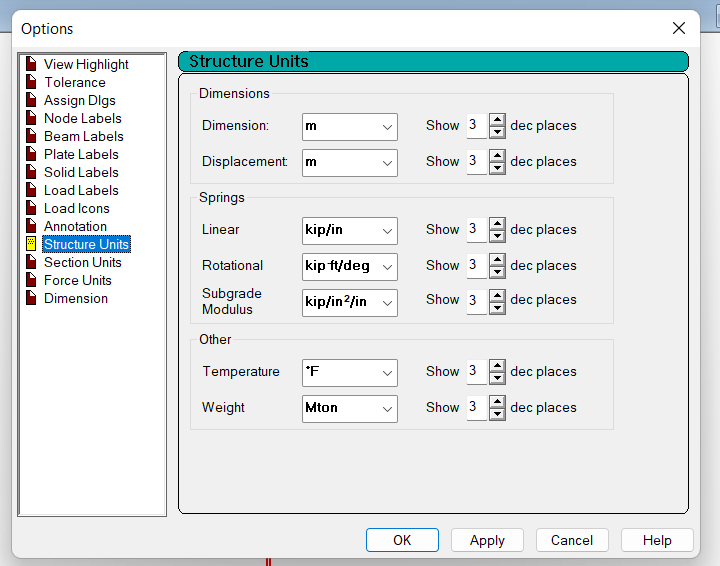Click the Temperature decimal places field
This screenshot has height=566, width=720.
(477, 371)
